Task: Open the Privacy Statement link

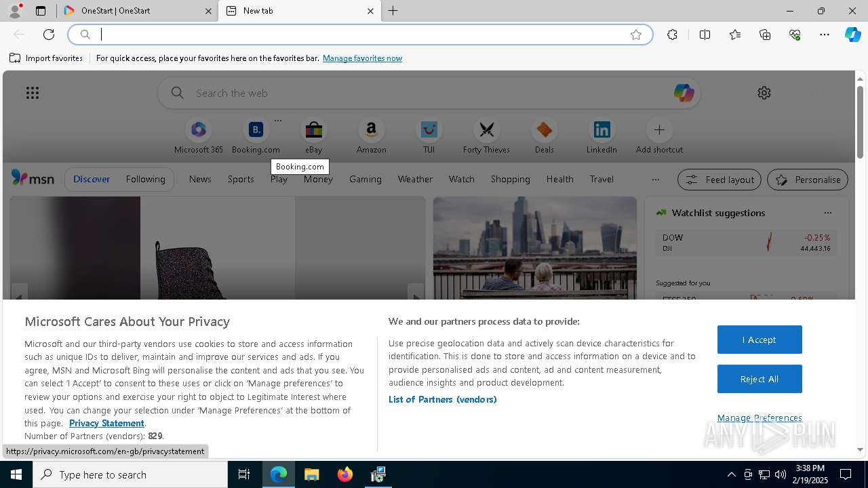Action: 106,423
